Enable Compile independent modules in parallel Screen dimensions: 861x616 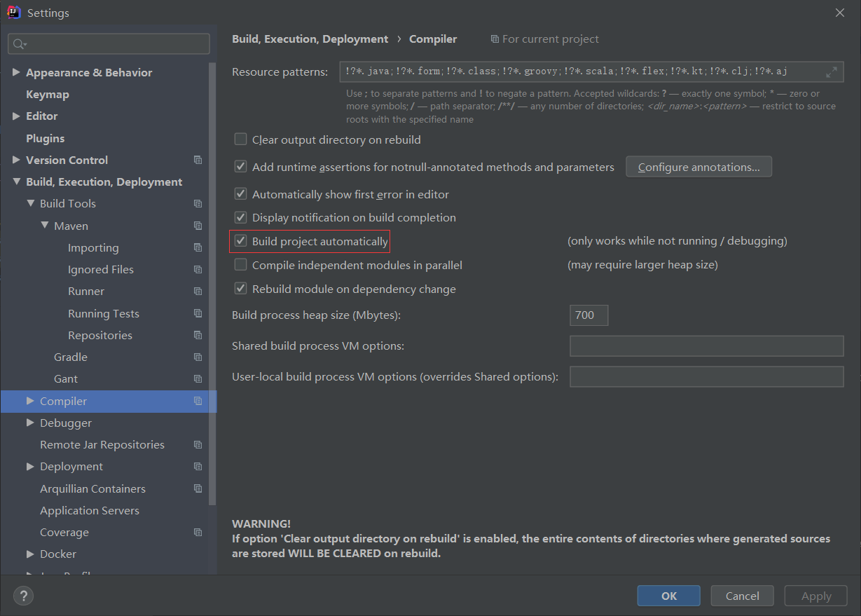[240, 264]
